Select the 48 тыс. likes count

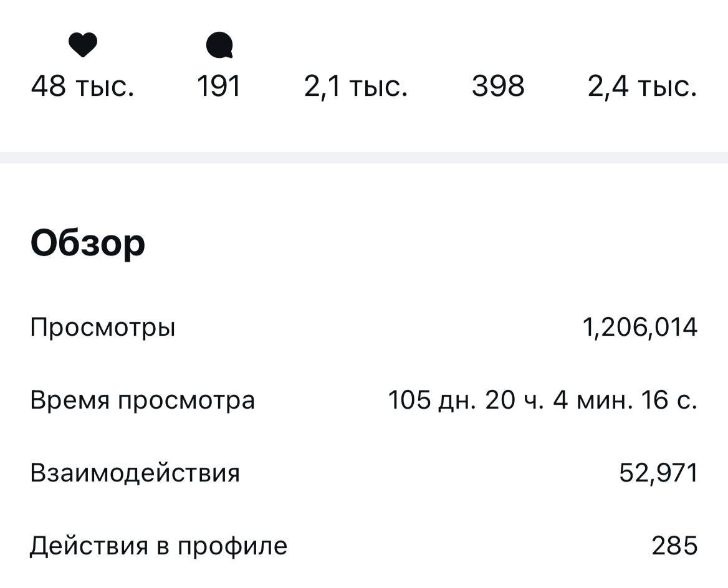coord(82,86)
